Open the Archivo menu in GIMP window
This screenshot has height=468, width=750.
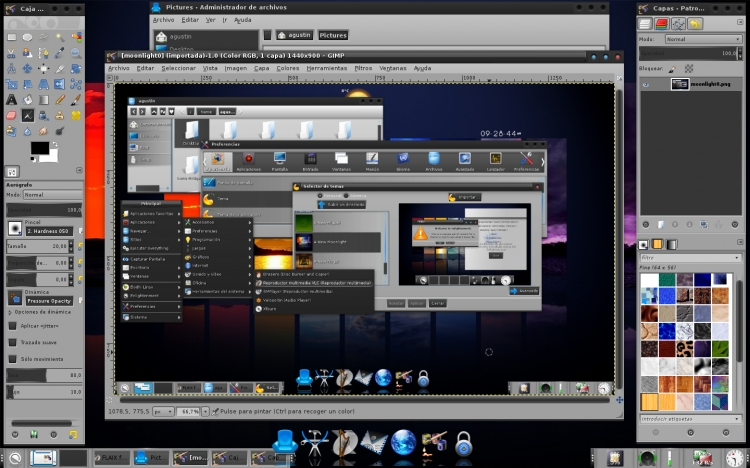click(x=119, y=68)
